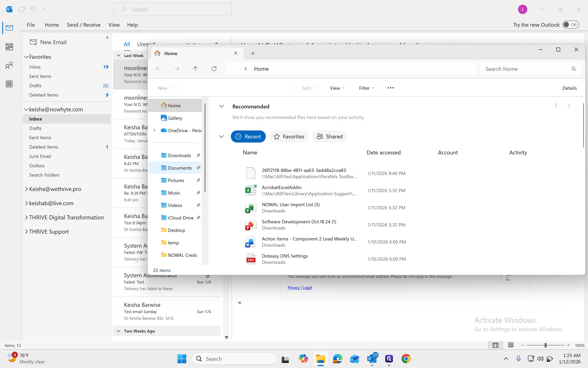Open the More Apps grid icon in Outlook

click(x=9, y=84)
